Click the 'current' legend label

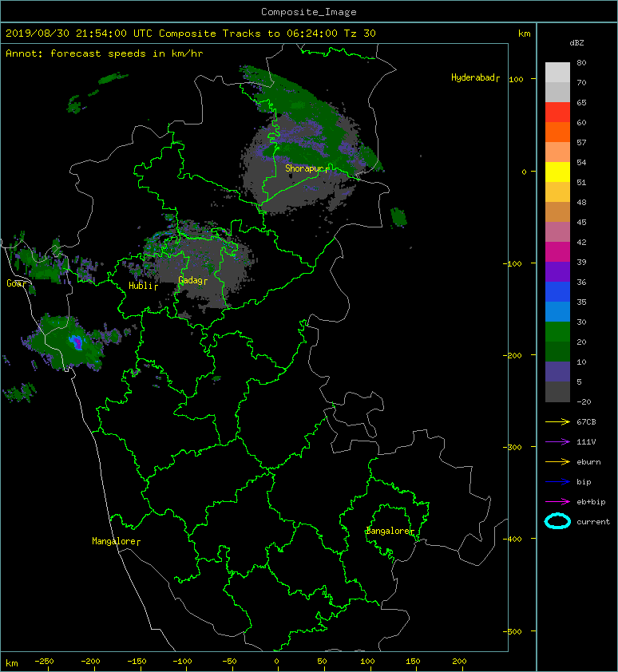click(593, 522)
